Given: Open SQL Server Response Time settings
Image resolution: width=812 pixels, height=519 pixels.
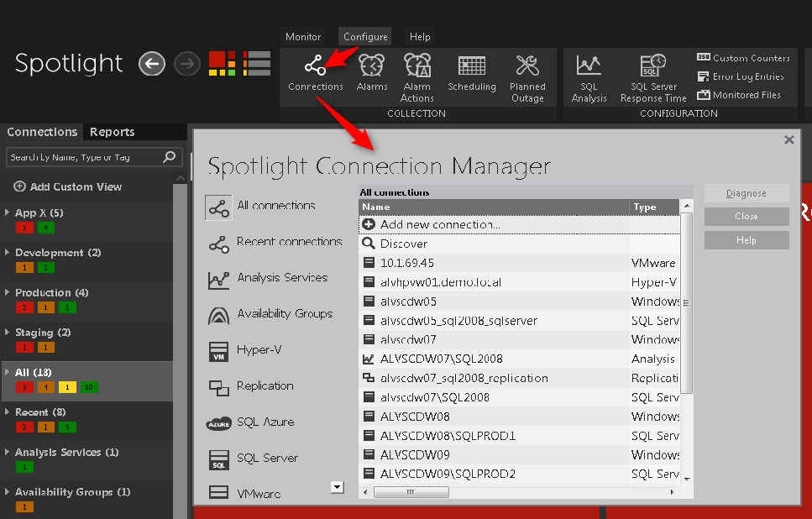Looking at the screenshot, I should 653,66.
